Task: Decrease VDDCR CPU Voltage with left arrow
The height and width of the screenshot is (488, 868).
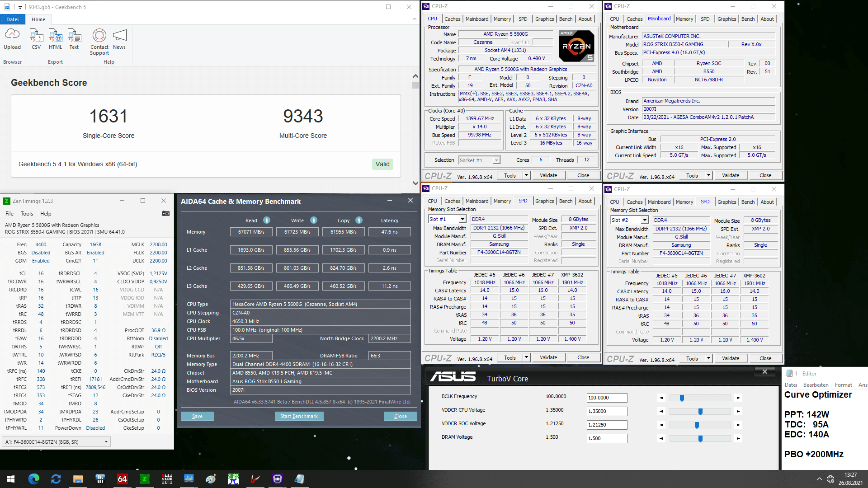Action: click(661, 411)
